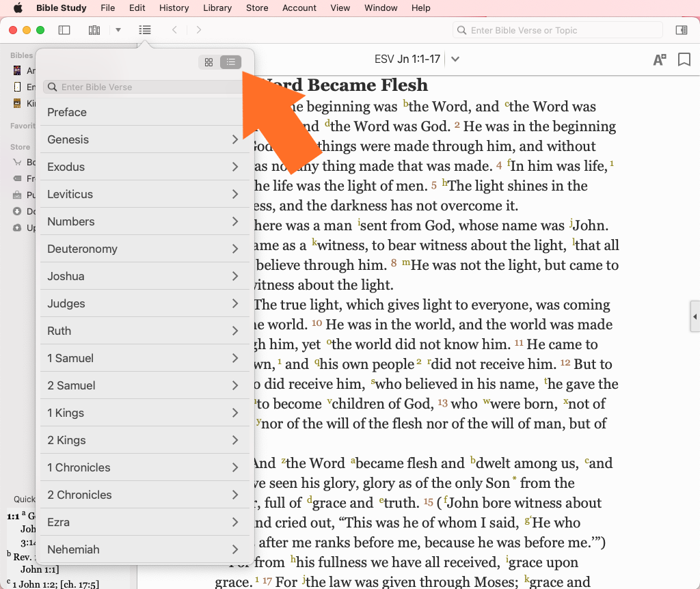Expand Genesis chapter list chevron
This screenshot has height=589, width=700.
235,139
